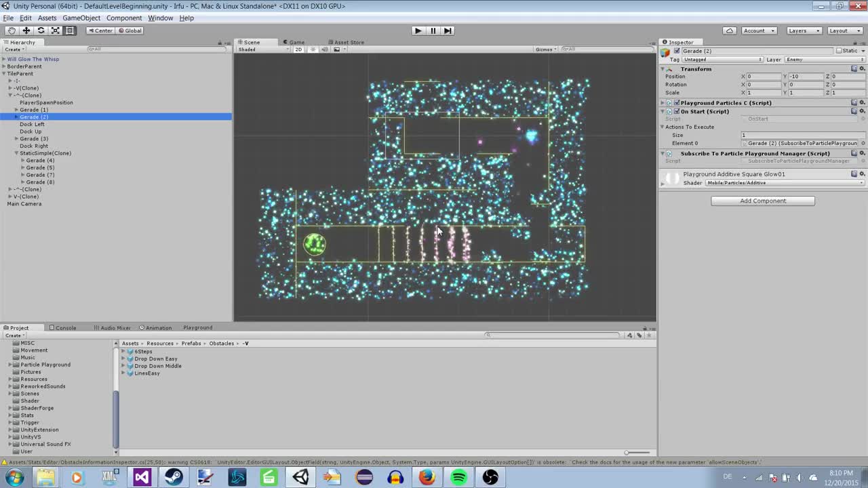Select the Rotate tool
The image size is (868, 488).
[x=41, y=30]
